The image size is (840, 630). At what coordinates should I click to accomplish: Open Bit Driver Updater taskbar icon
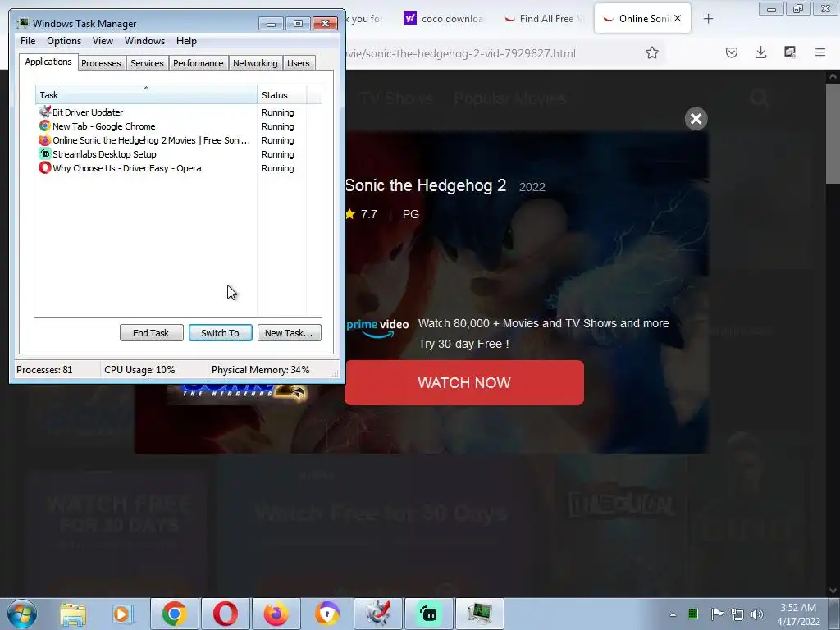tap(377, 614)
